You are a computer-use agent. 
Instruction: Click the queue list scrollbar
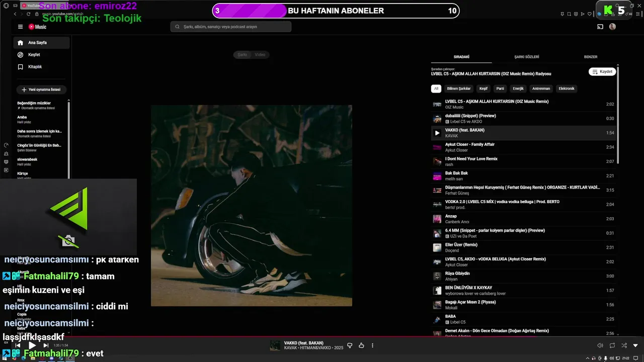(x=618, y=115)
